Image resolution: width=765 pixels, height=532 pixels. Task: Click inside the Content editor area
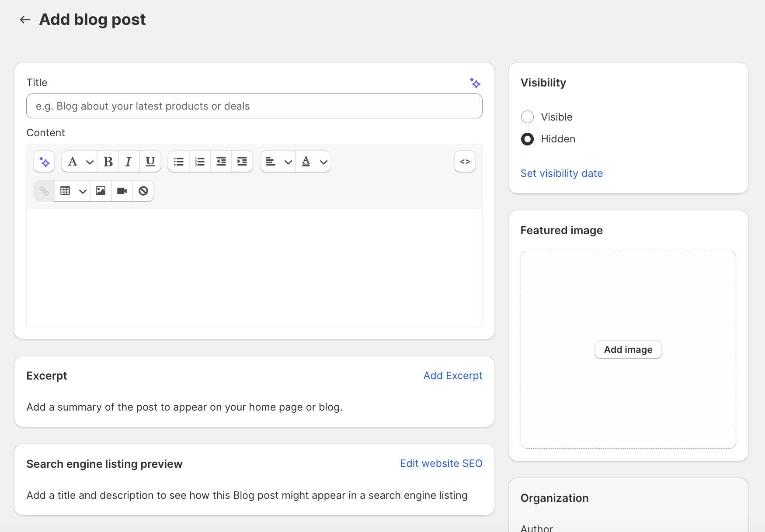point(254,268)
